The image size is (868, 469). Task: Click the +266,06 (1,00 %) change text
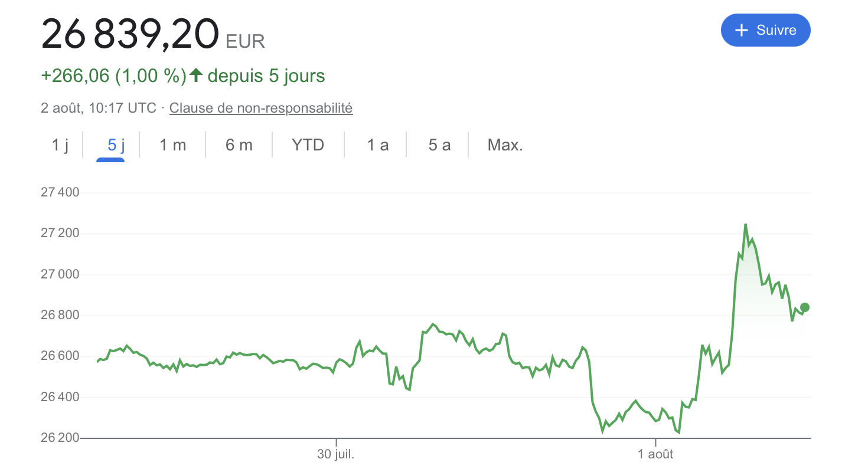pyautogui.click(x=114, y=76)
